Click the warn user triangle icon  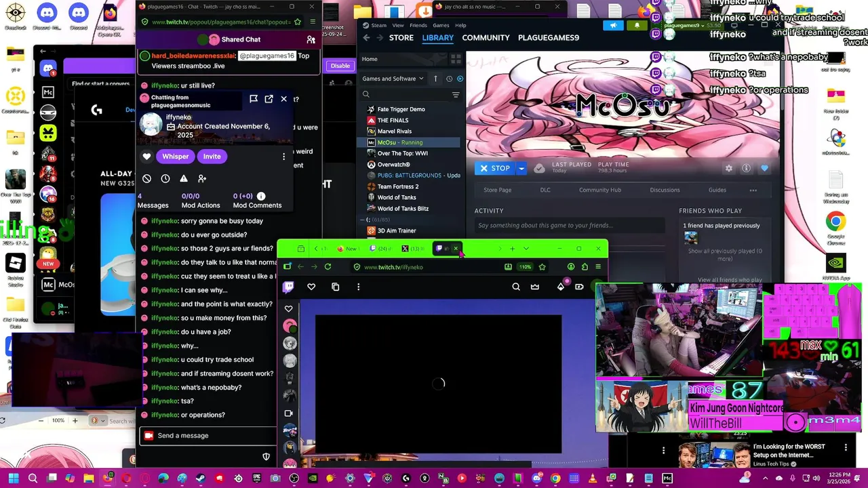coord(184,179)
